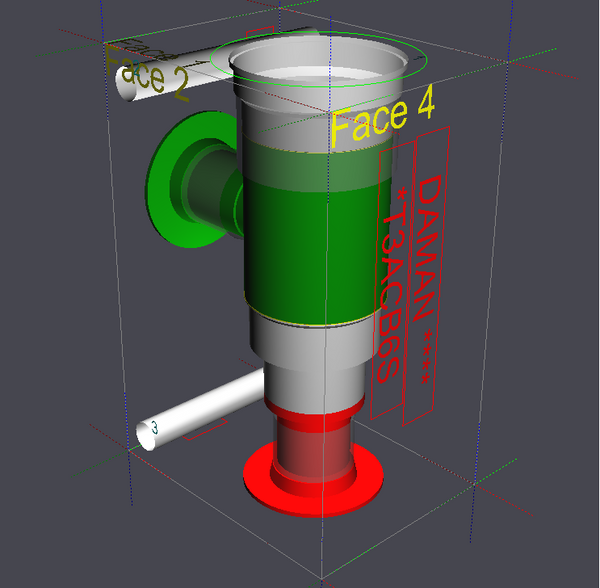Click the yellow "Face 4" label
This screenshot has width=600, height=588.
click(382, 116)
